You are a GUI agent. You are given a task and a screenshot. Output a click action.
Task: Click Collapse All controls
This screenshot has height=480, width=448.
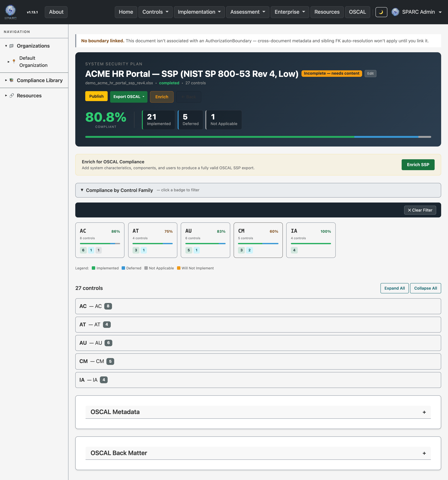pyautogui.click(x=425, y=288)
